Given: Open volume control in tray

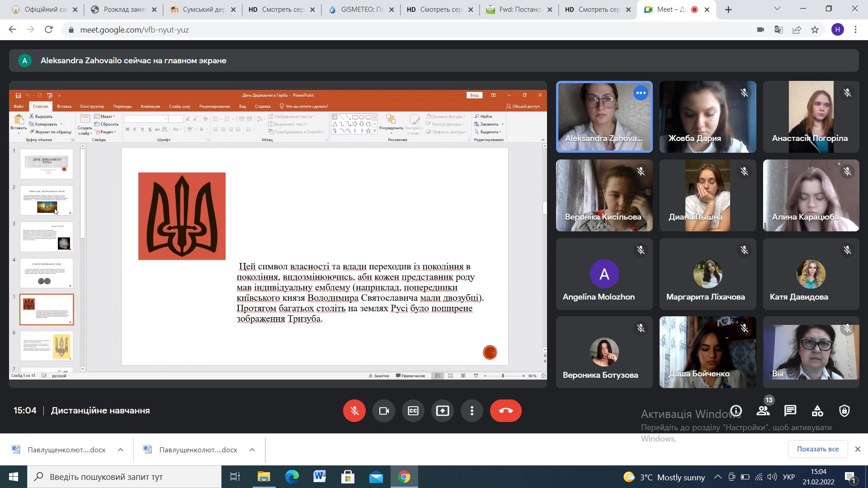Looking at the screenshot, I should [x=772, y=477].
